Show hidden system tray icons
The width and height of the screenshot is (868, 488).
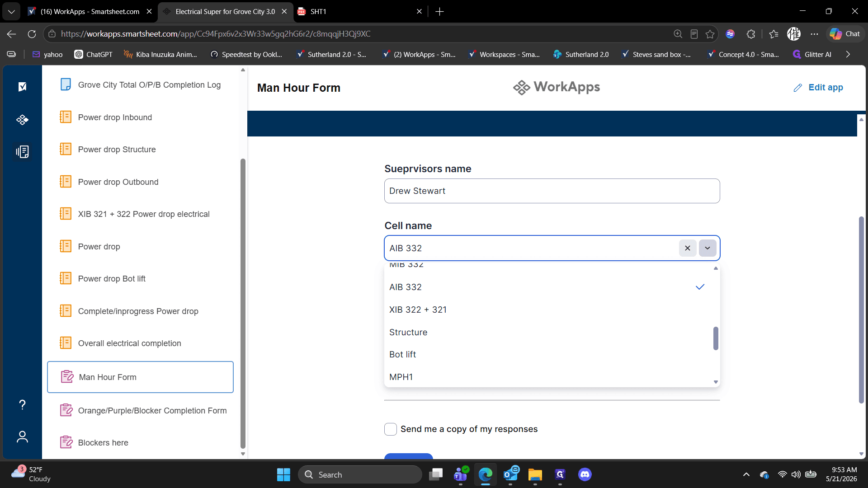tap(746, 474)
